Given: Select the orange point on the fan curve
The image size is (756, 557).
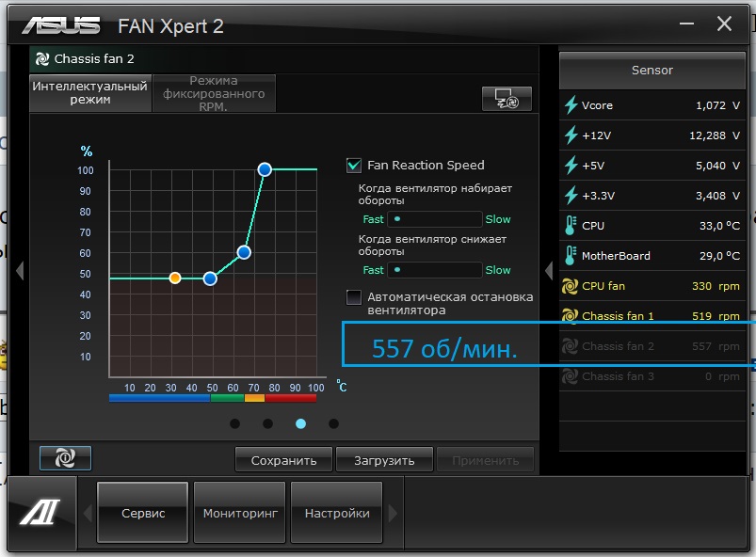Looking at the screenshot, I should tap(175, 278).
